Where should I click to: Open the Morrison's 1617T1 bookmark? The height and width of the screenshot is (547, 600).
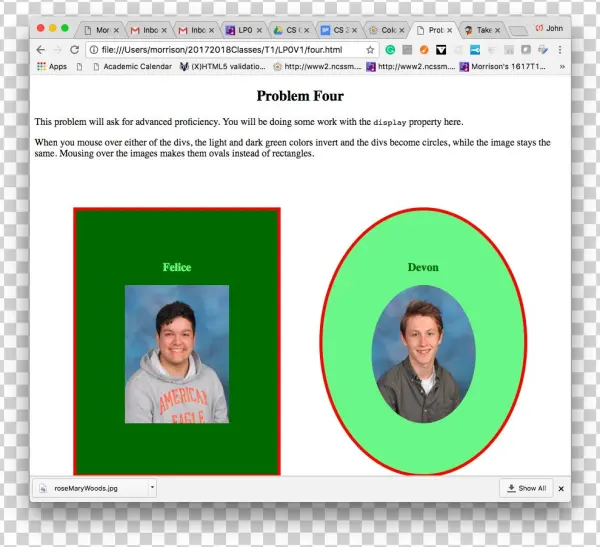[x=502, y=67]
